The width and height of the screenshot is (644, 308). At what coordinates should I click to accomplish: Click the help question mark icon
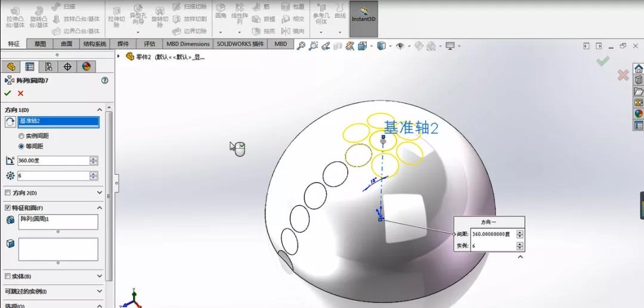coord(105,80)
